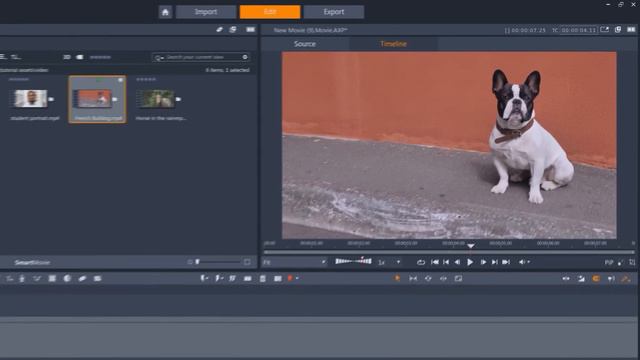Click the preview scrubber bar
The height and width of the screenshot is (360, 640).
(449, 252)
